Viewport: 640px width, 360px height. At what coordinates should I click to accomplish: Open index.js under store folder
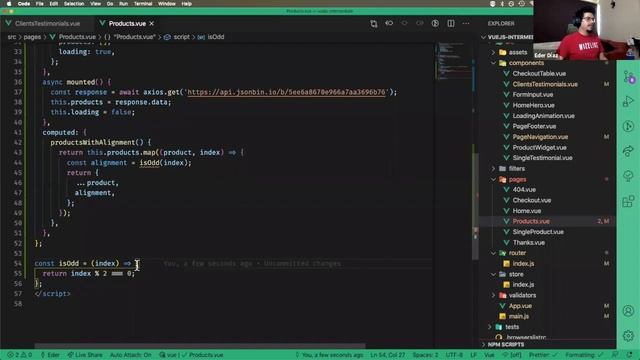tap(523, 285)
